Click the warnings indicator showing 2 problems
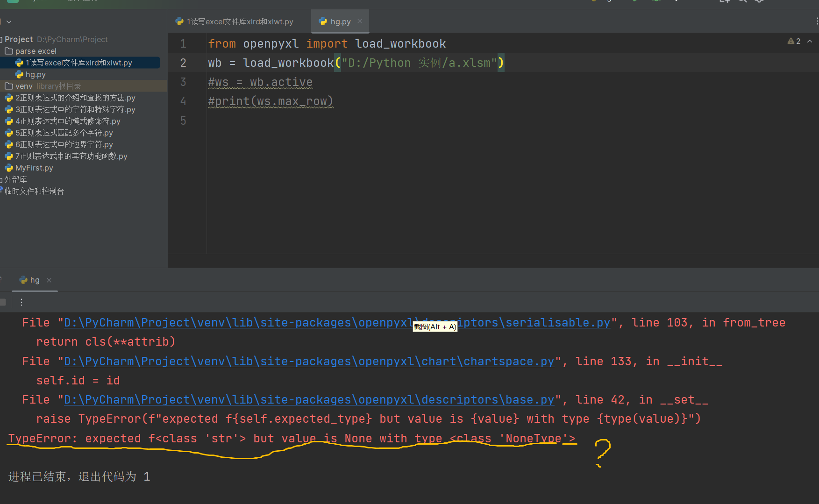The width and height of the screenshot is (819, 504). coord(794,41)
